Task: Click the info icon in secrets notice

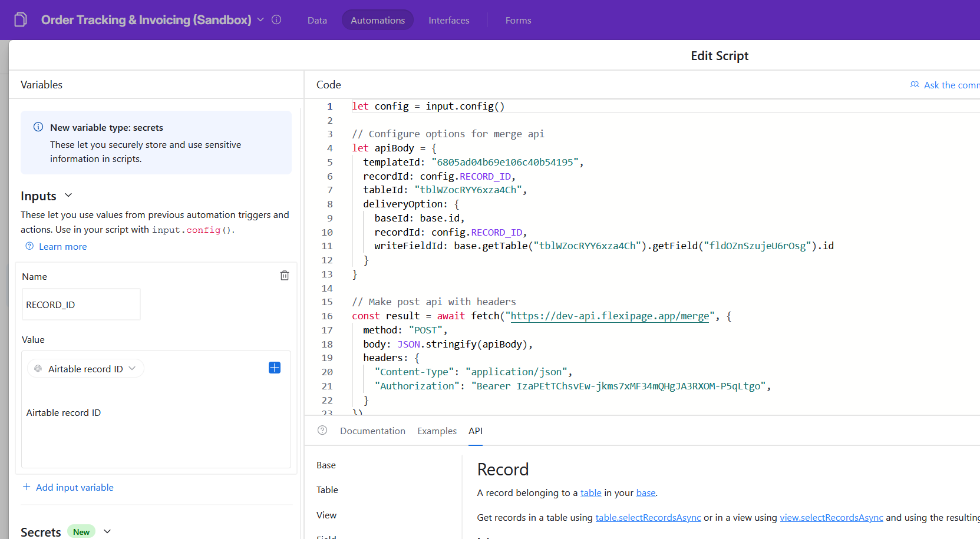Action: coord(38,127)
